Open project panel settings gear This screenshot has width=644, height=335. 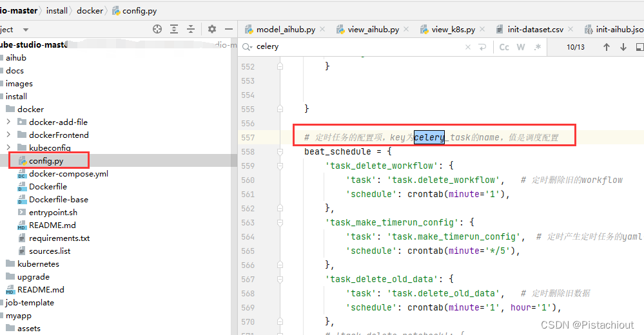coord(212,29)
